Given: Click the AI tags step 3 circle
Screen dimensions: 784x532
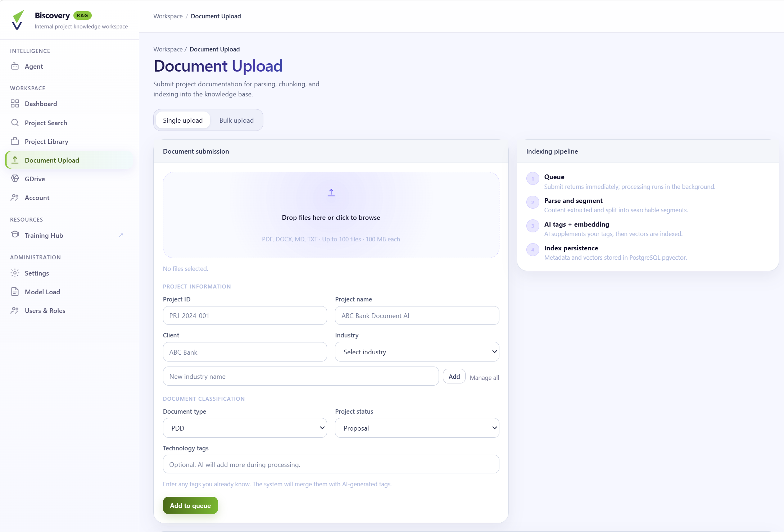Looking at the screenshot, I should pyautogui.click(x=533, y=226).
